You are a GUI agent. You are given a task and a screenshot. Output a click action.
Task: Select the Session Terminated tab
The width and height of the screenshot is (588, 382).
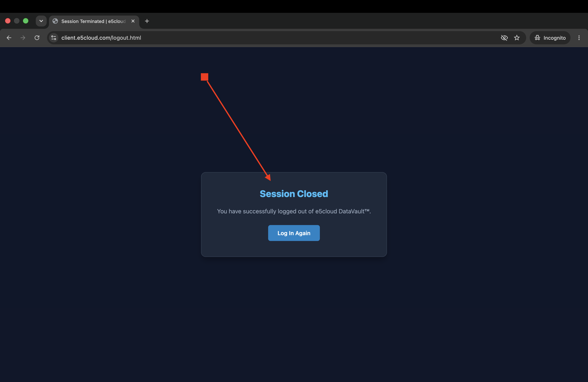[x=94, y=21]
